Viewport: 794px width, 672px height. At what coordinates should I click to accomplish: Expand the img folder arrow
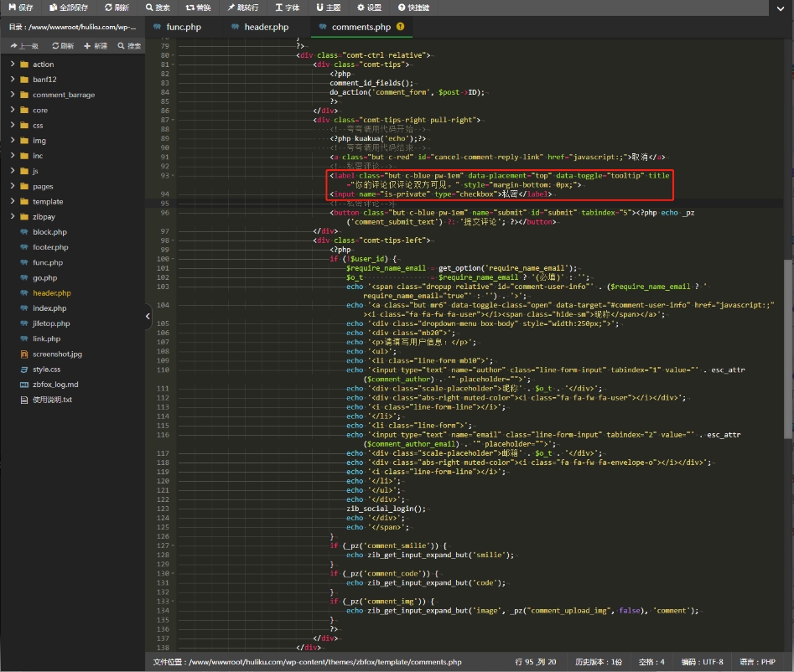pyautogui.click(x=12, y=140)
